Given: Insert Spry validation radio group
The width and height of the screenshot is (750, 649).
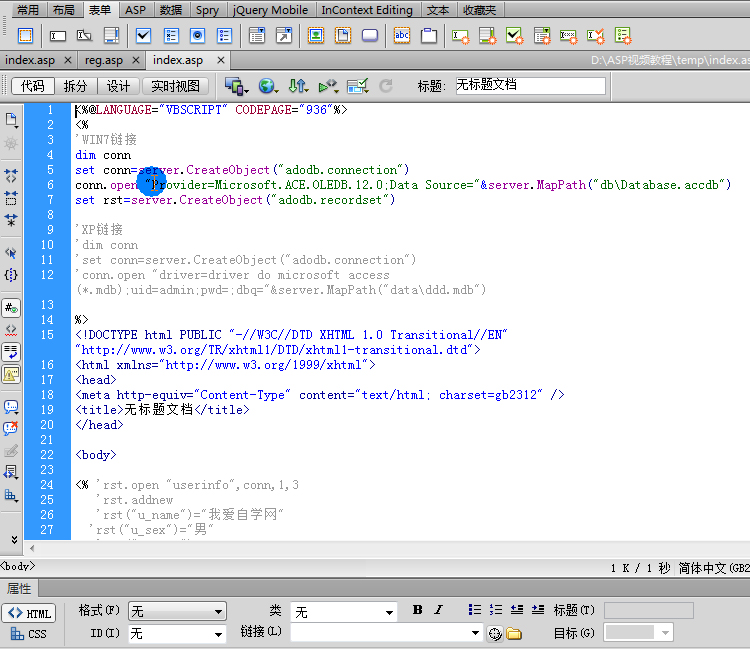Looking at the screenshot, I should (623, 35).
